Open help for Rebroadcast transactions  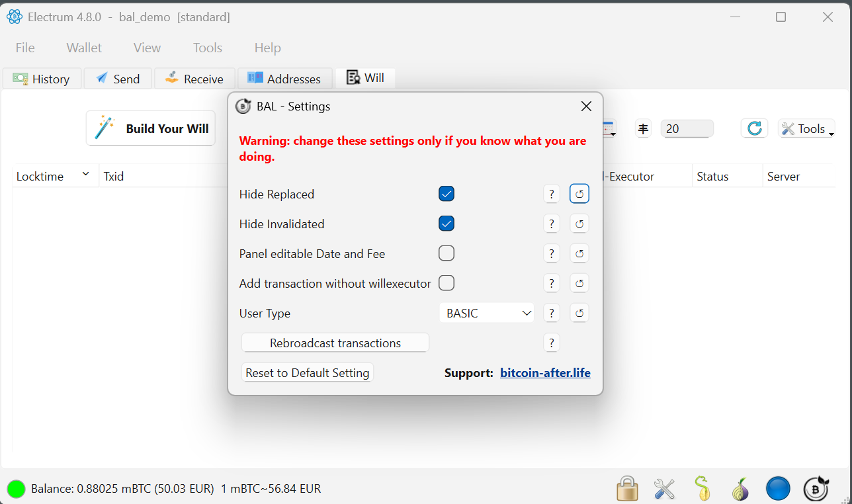(552, 343)
